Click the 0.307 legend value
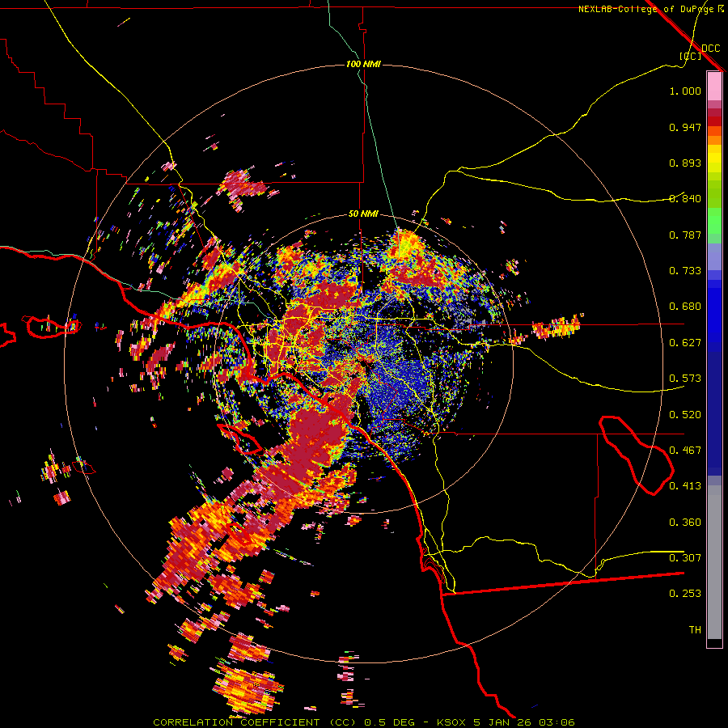Screen dimensions: 728x728 [x=685, y=558]
